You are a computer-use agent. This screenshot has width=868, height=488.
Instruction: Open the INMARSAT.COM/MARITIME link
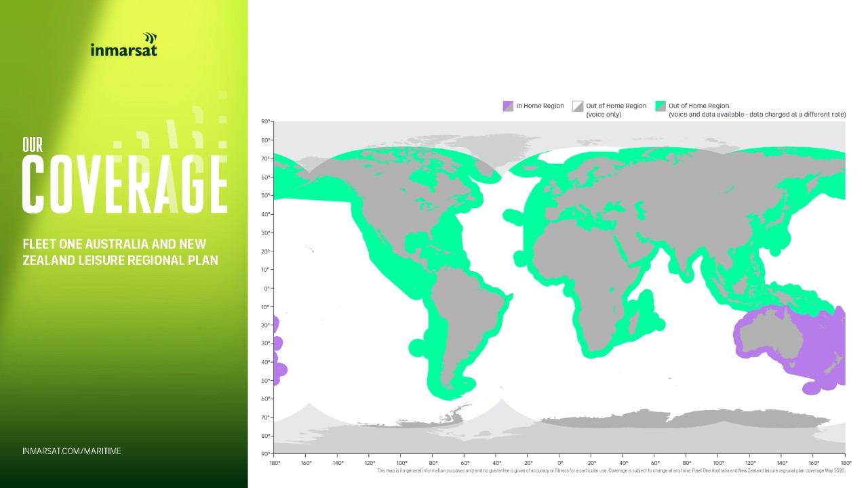point(71,451)
